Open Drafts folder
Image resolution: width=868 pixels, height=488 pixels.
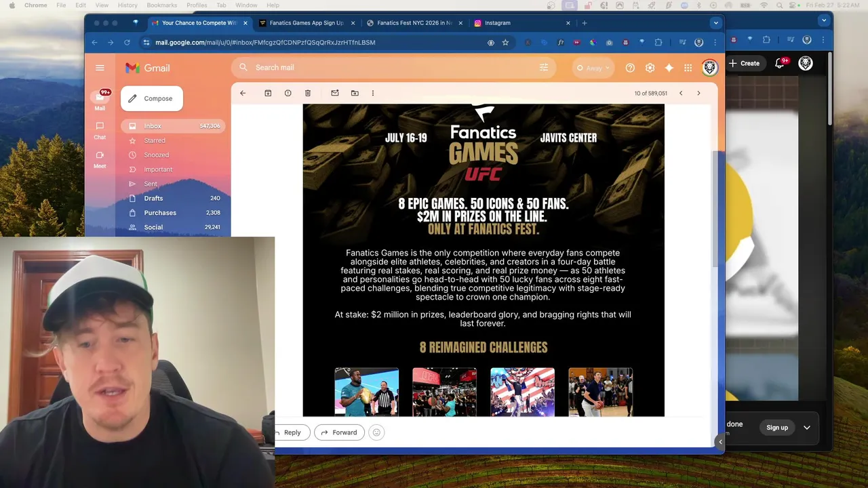point(174,199)
